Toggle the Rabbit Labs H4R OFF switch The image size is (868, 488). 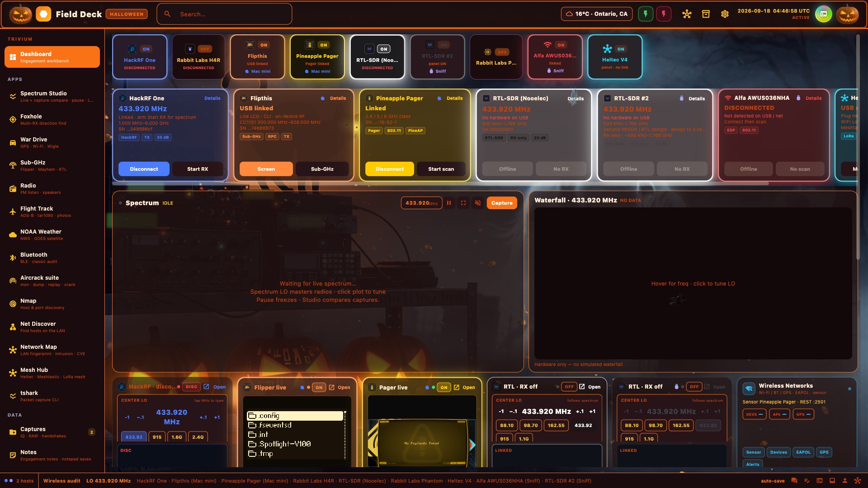click(205, 49)
